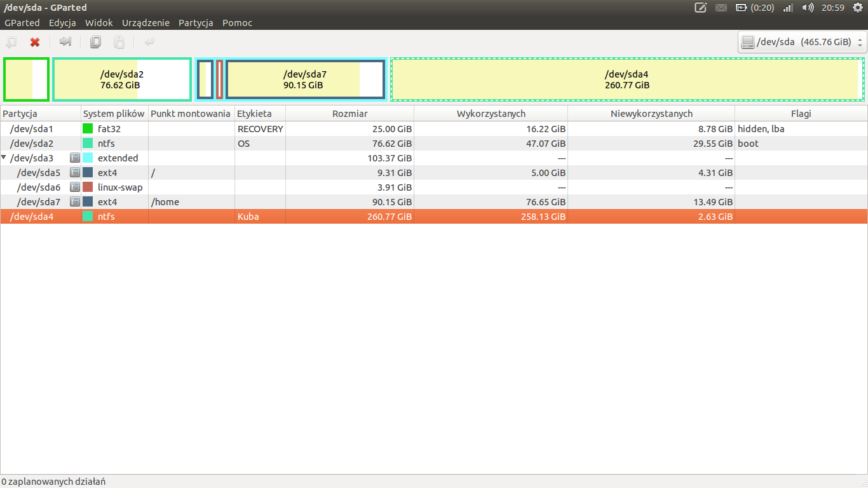This screenshot has height=488, width=868.
Task: Click the ntfs color square in the /dev/sda2 row
Action: pos(88,143)
